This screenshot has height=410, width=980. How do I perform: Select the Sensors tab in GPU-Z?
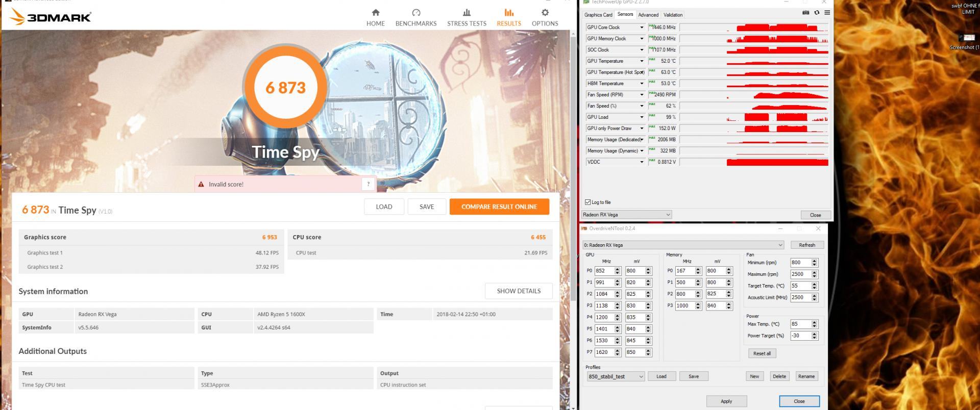(625, 14)
